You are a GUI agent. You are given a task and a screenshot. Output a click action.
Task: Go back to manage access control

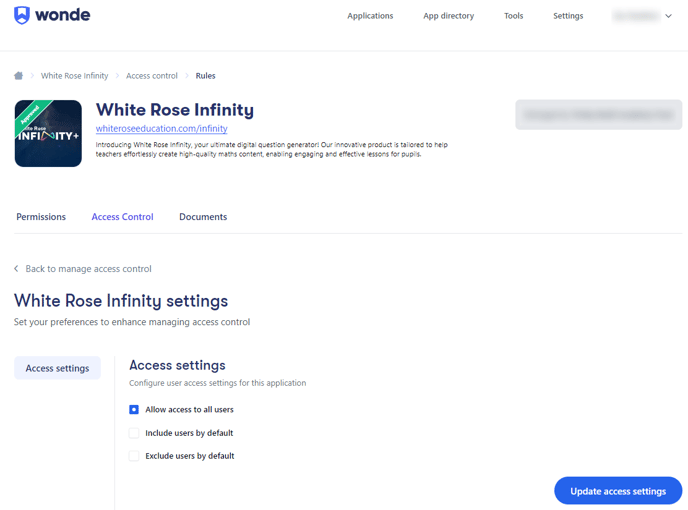tap(88, 269)
